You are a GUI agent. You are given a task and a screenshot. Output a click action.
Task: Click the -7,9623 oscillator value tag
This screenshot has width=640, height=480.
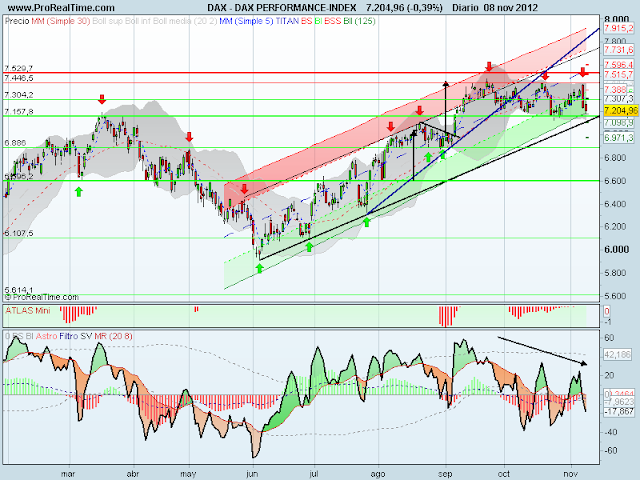pyautogui.click(x=619, y=402)
